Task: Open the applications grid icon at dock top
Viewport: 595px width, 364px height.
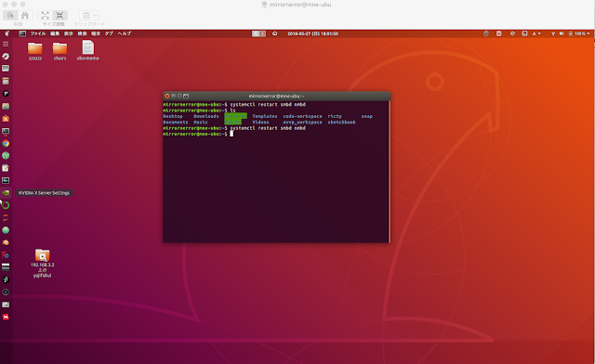Action: pyautogui.click(x=6, y=44)
